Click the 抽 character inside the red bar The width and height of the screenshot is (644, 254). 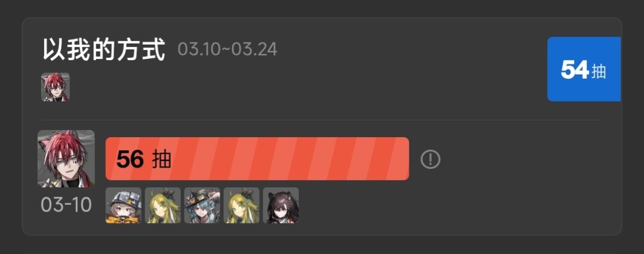tap(161, 159)
